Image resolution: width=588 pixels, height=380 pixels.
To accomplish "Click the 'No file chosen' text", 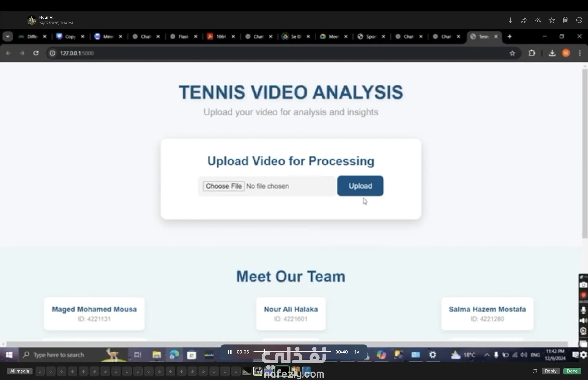I will click(267, 186).
